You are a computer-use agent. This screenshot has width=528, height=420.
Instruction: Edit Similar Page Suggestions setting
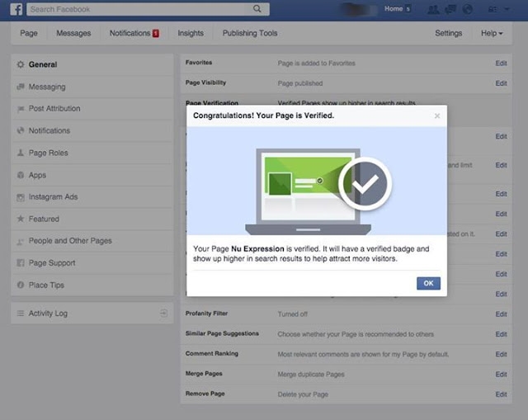(x=501, y=334)
